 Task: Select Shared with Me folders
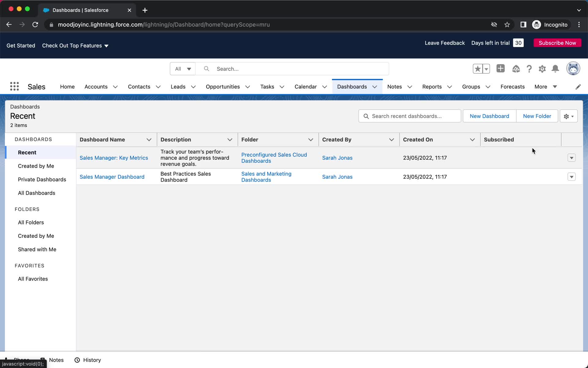[x=37, y=249]
